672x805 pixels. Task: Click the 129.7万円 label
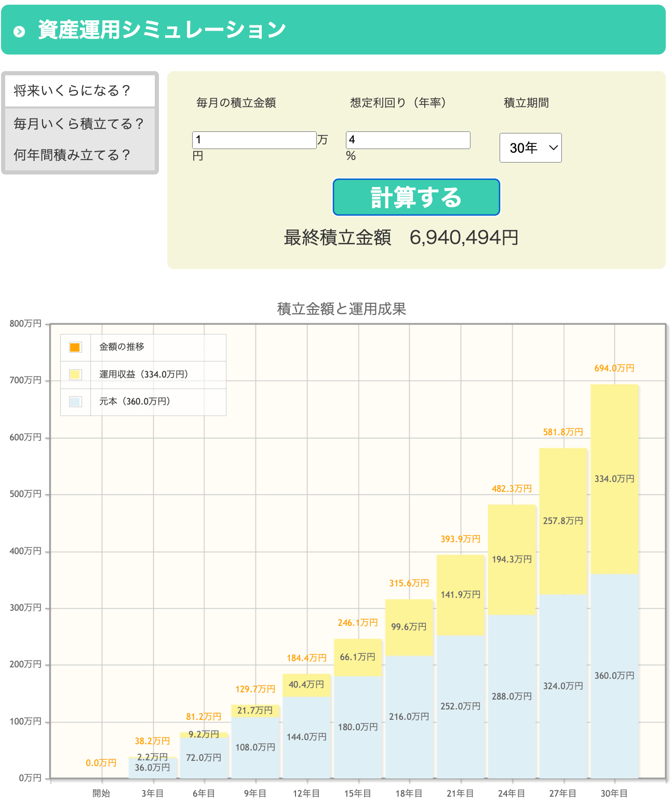click(x=255, y=689)
